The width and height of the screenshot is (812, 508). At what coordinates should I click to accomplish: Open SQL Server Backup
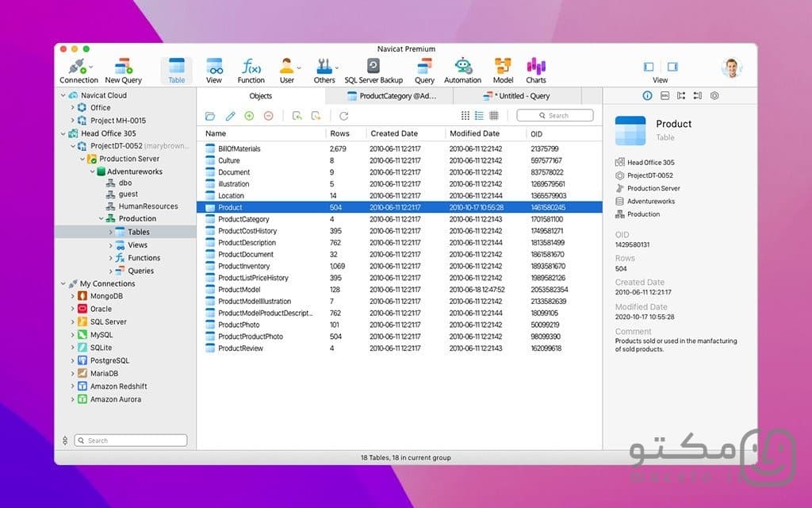point(373,71)
